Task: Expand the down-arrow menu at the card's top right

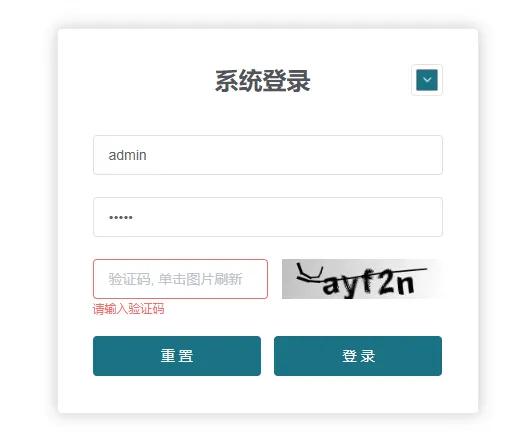Action: point(427,80)
